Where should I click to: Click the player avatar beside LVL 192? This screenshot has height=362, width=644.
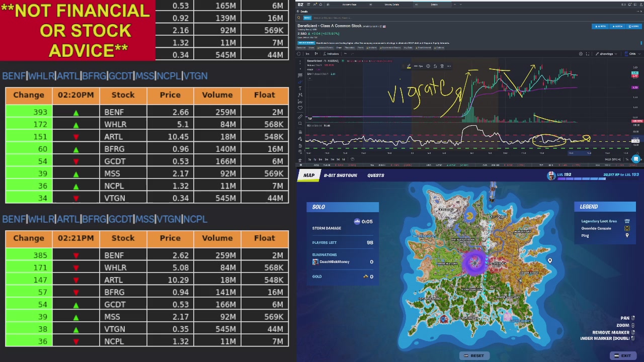[551, 175]
